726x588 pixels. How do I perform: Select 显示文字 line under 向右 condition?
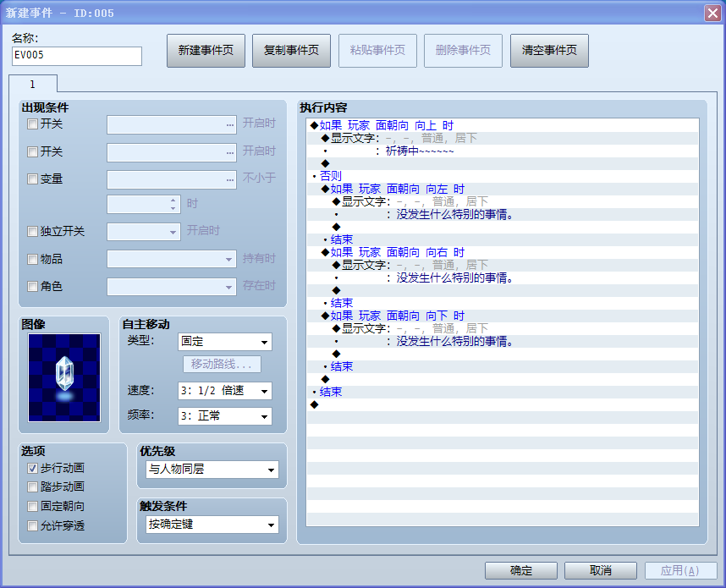503,265
